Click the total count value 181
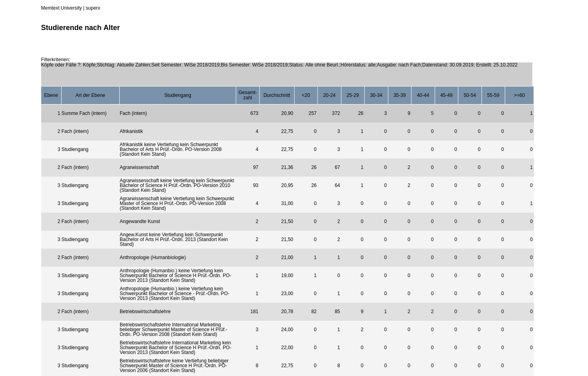The image size is (588, 376). [254, 312]
